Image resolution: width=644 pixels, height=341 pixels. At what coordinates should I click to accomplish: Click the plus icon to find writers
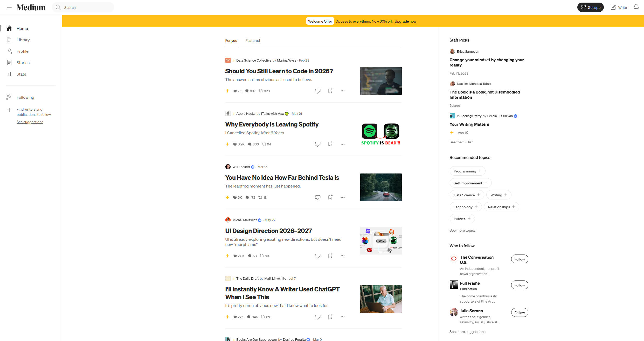point(9,110)
